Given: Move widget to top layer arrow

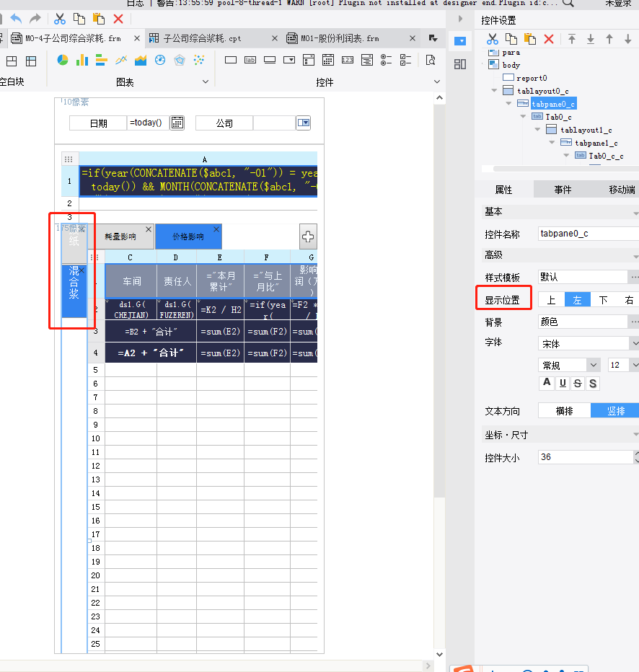Looking at the screenshot, I should point(572,39).
